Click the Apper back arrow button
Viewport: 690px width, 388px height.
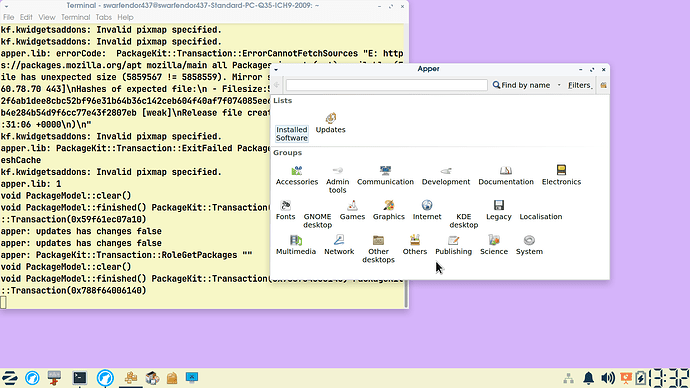point(277,85)
